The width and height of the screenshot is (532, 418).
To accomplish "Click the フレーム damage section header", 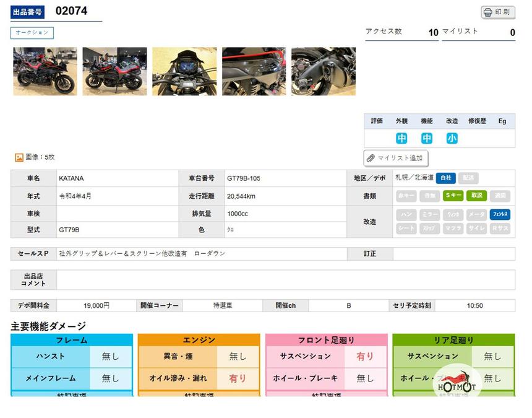I will (72, 340).
